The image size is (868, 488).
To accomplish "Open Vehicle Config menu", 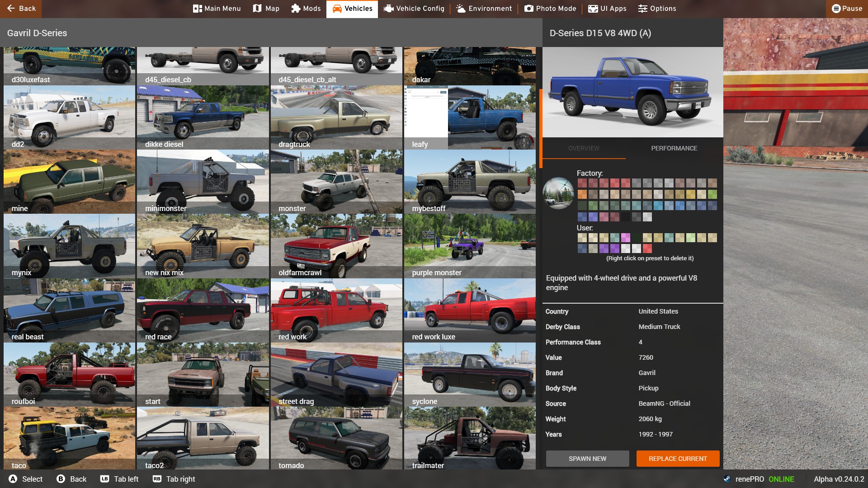I will (414, 9).
